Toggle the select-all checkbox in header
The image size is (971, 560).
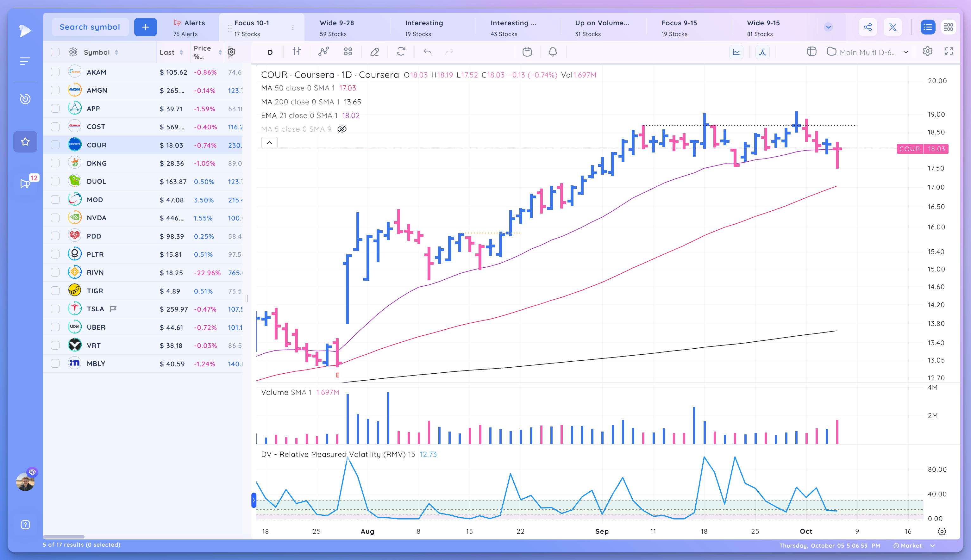55,52
